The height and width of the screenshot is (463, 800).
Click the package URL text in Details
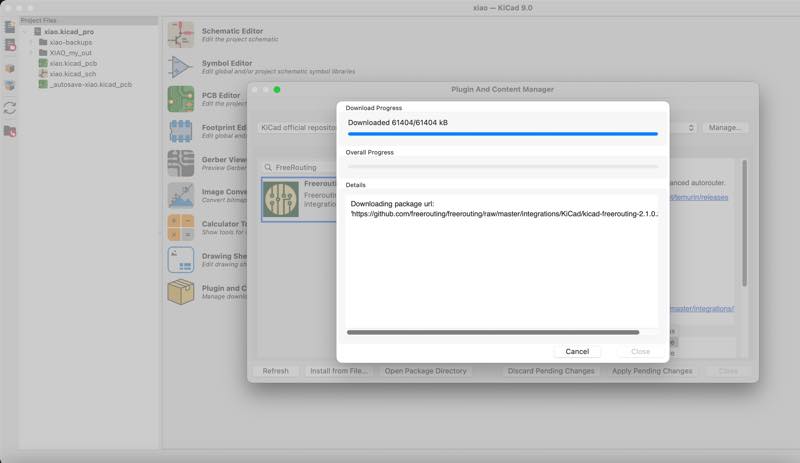click(504, 214)
